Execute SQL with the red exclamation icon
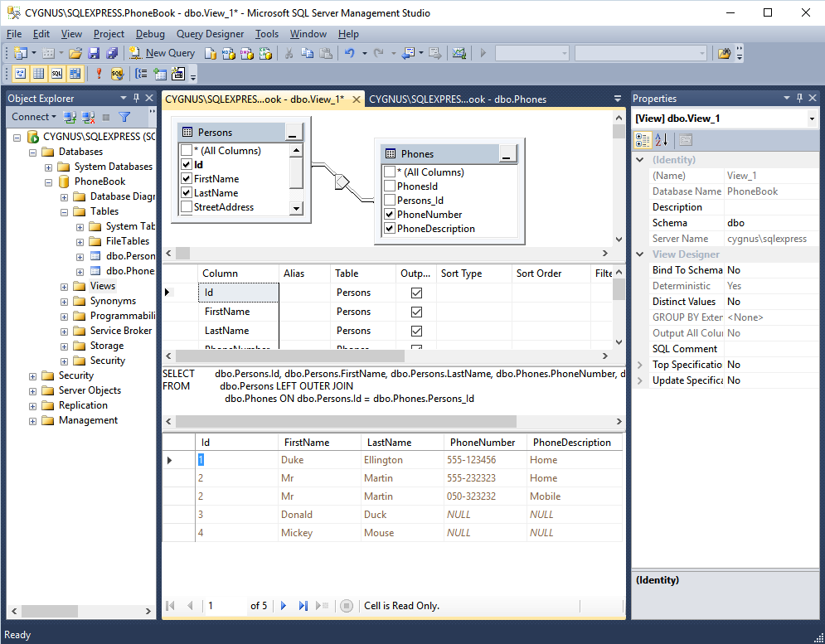825x644 pixels. click(x=99, y=74)
